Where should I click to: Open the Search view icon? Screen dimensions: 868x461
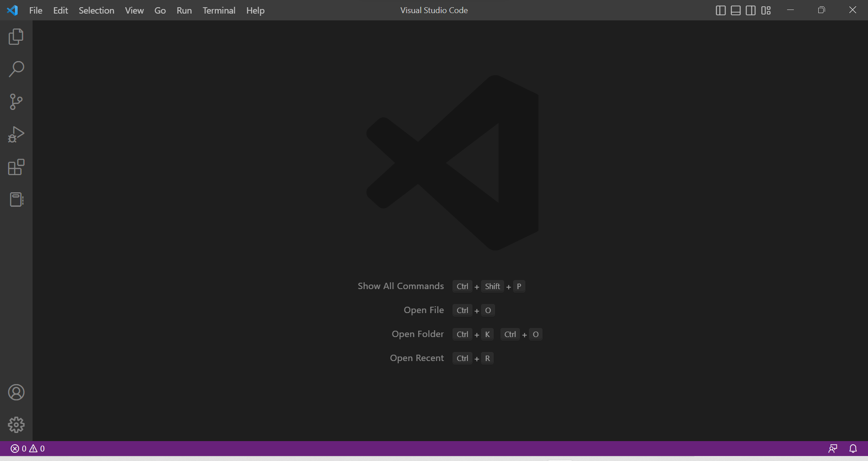click(16, 69)
